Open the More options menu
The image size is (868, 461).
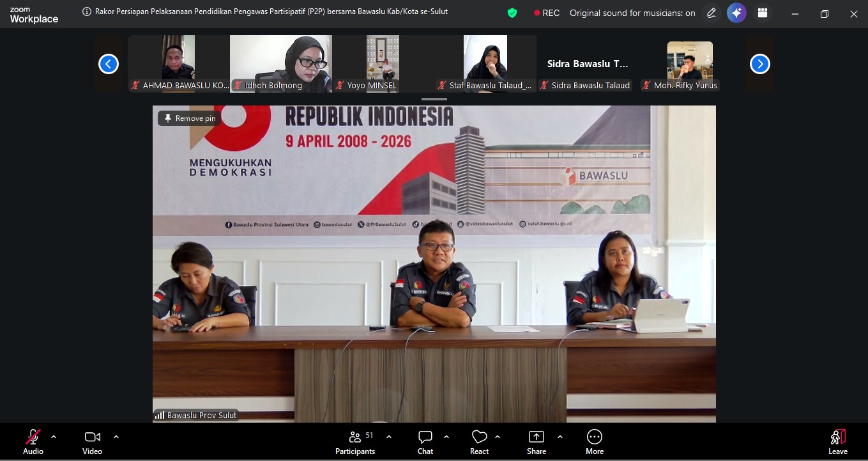595,442
